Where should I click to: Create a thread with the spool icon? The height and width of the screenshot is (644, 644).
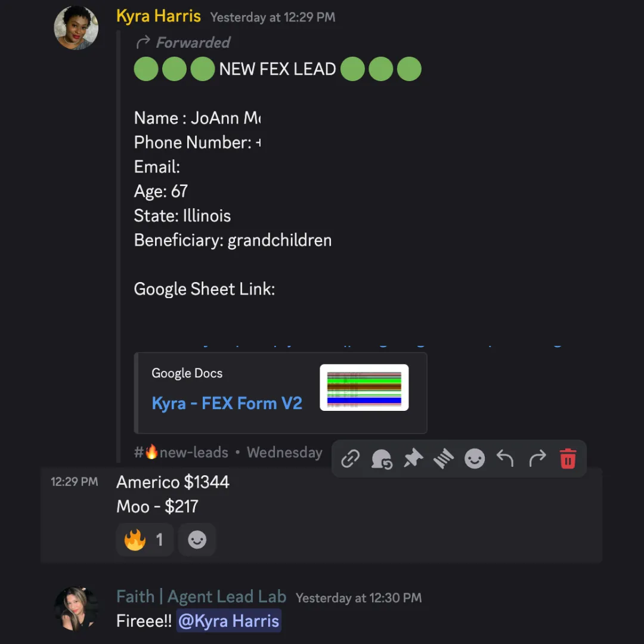pyautogui.click(x=444, y=459)
